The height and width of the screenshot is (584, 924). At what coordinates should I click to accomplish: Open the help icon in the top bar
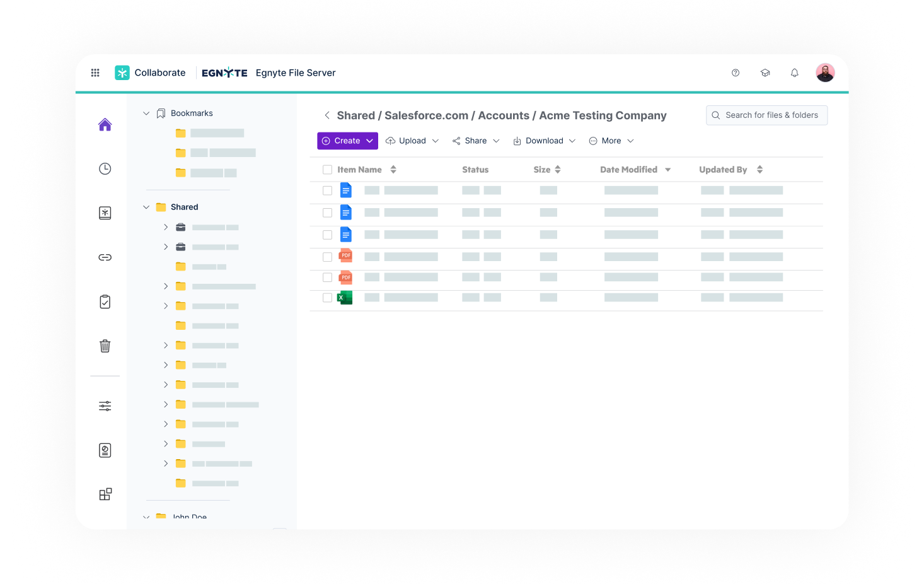point(736,73)
